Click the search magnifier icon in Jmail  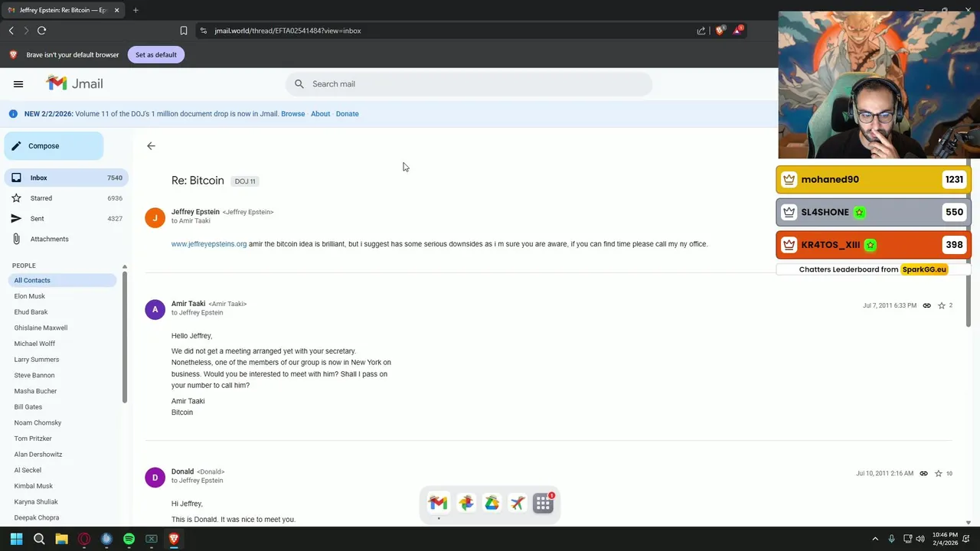(x=299, y=84)
